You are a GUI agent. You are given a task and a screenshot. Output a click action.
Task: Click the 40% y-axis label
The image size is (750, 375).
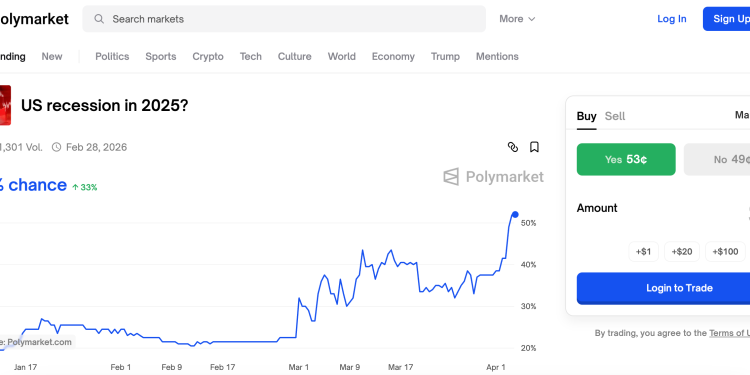coord(528,265)
